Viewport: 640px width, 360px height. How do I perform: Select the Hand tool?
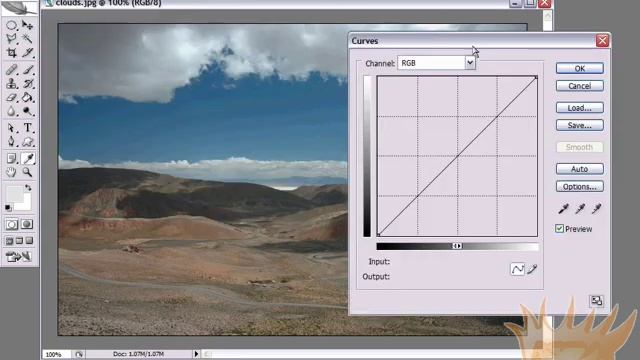[11, 172]
